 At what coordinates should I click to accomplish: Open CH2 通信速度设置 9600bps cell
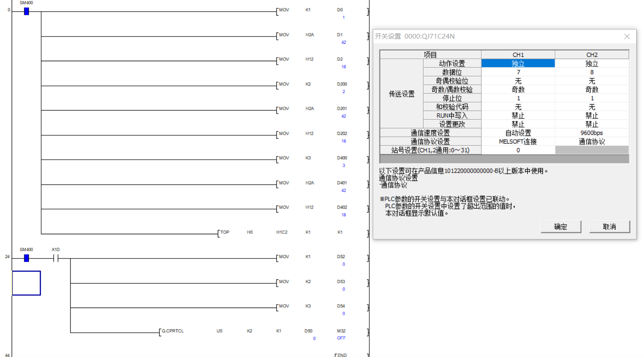(x=591, y=133)
